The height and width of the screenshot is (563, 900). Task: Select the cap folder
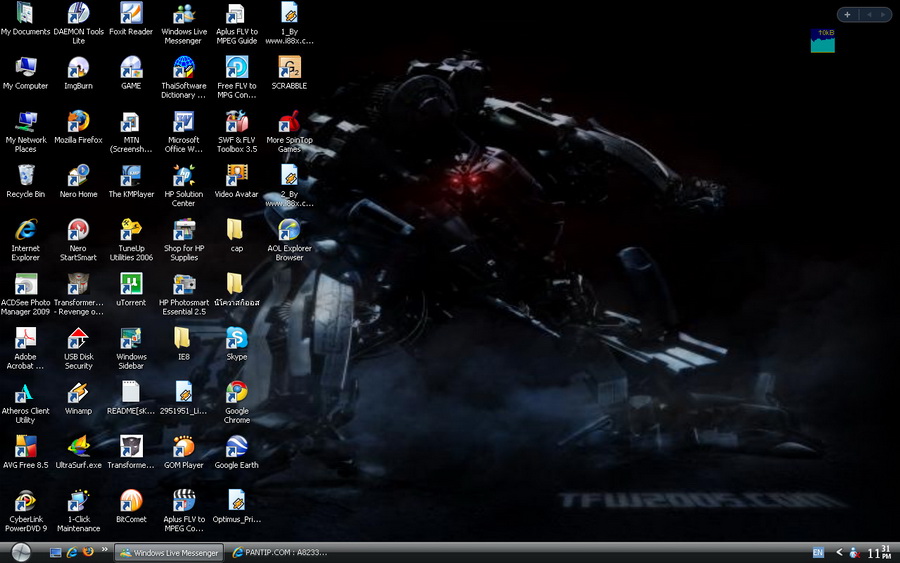[234, 229]
